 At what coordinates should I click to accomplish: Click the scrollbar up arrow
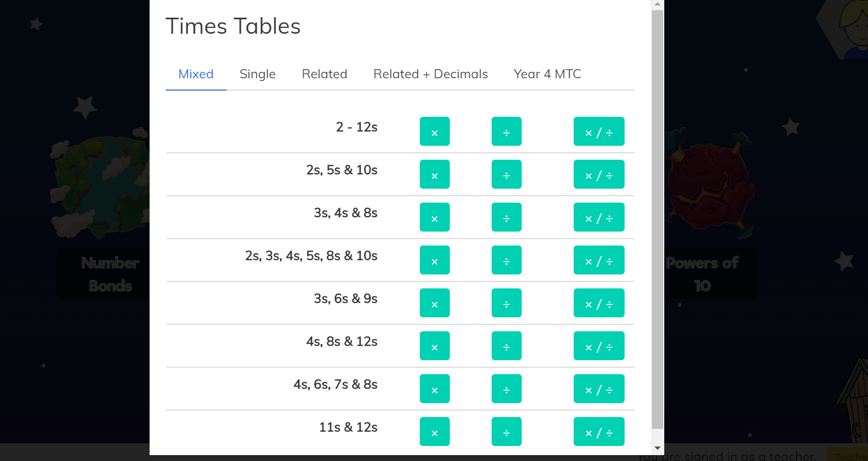click(x=657, y=4)
